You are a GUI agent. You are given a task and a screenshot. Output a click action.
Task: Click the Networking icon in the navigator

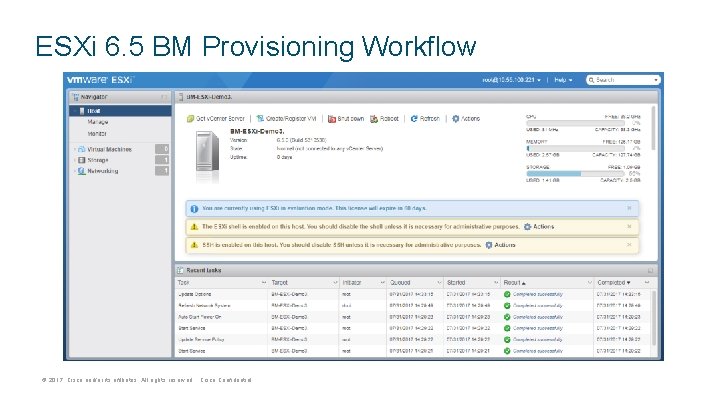pos(81,171)
